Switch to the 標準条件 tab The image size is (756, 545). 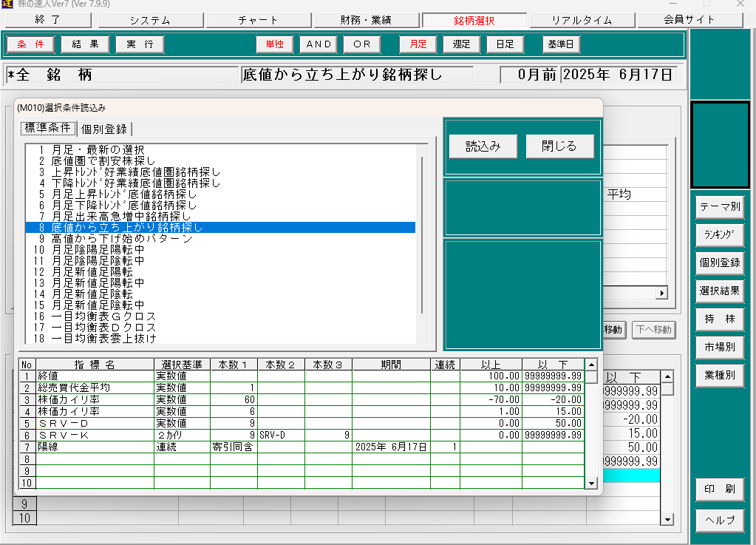click(48, 128)
